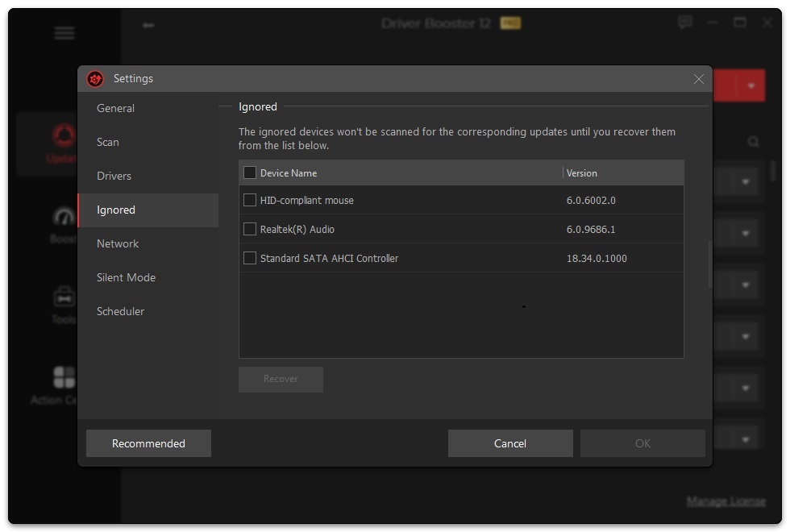Image resolution: width=790 pixels, height=532 pixels.
Task: Click version value 6.0.6002.0
Action: [591, 201]
